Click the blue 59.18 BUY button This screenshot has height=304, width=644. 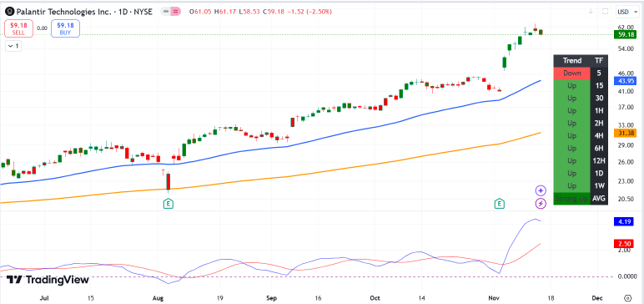[65, 28]
